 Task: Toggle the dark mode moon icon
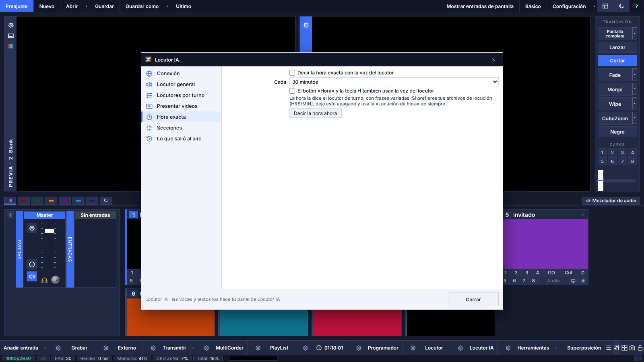click(621, 6)
